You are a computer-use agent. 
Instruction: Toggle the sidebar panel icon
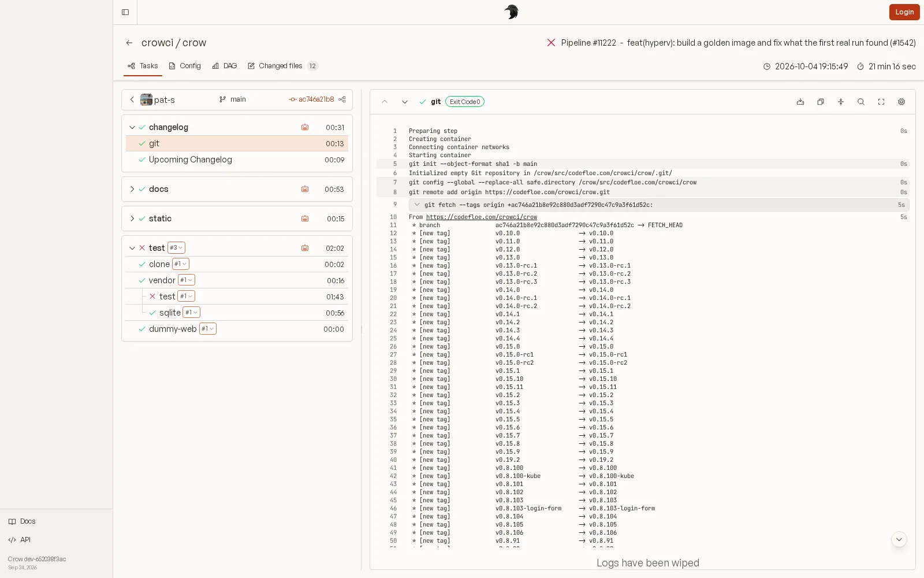click(125, 12)
